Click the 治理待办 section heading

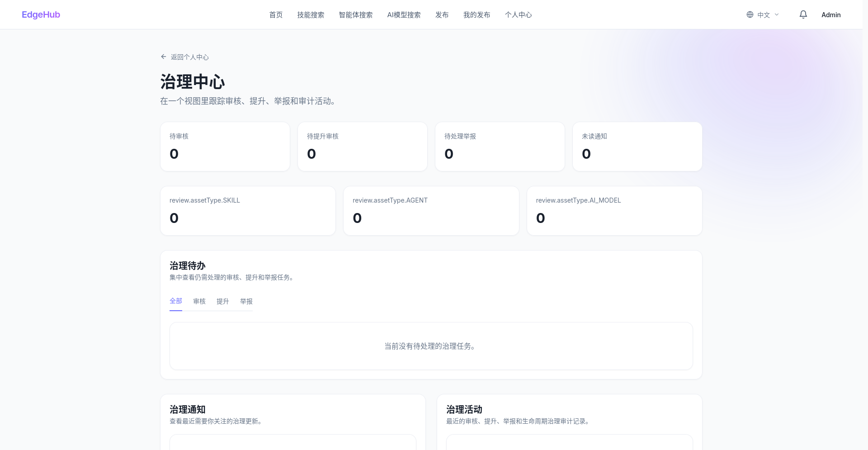[x=188, y=266]
